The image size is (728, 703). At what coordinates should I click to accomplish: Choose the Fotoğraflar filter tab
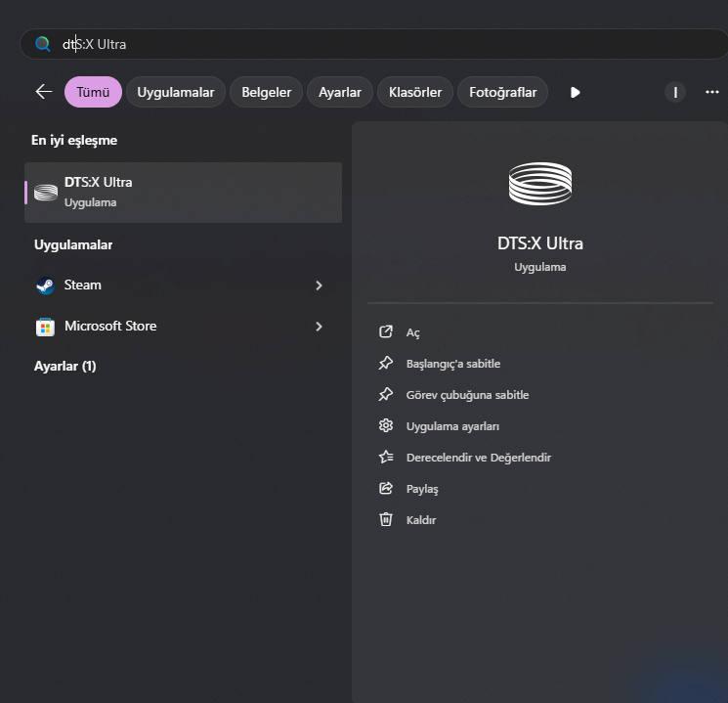(503, 92)
